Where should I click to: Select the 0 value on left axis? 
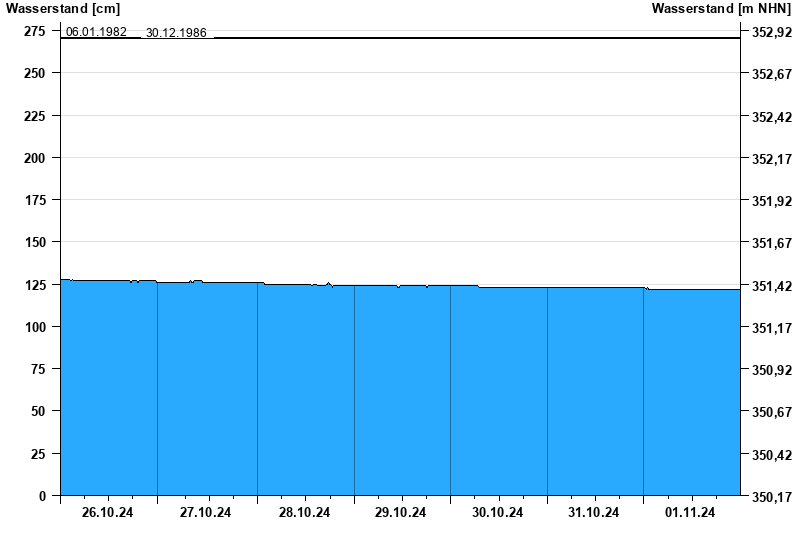tap(42, 496)
